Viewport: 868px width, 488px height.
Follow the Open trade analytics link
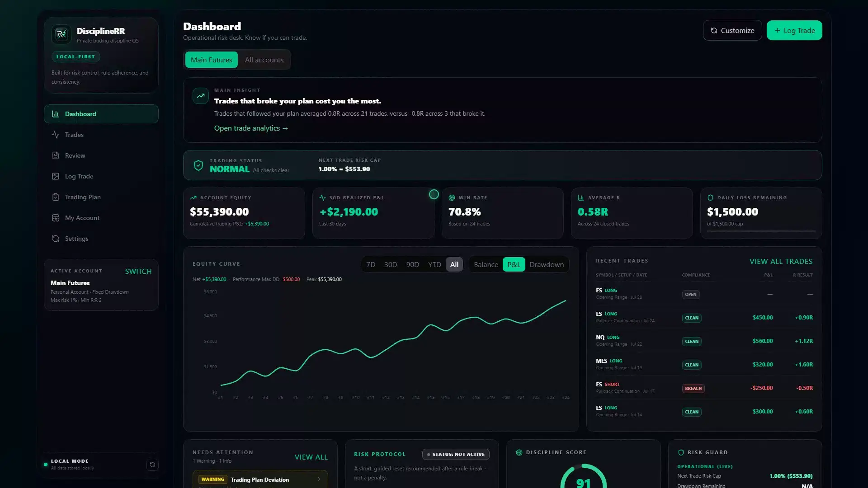coord(251,128)
